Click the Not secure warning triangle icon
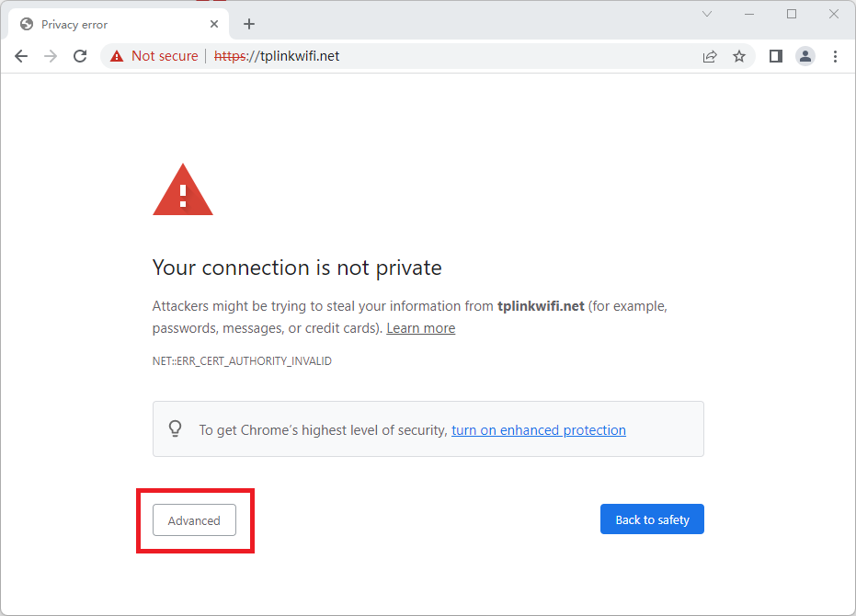 click(x=117, y=56)
